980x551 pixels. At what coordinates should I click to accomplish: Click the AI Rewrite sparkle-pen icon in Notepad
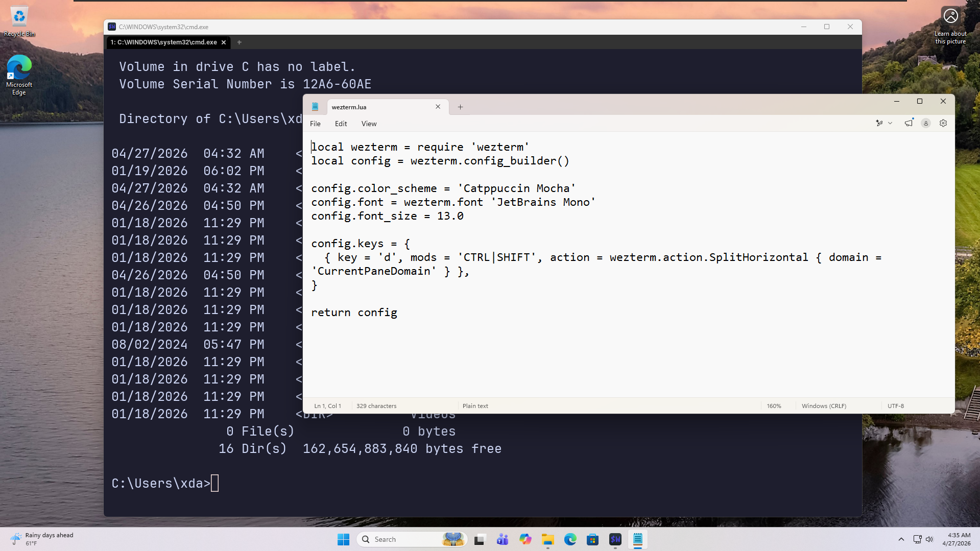[x=879, y=123]
